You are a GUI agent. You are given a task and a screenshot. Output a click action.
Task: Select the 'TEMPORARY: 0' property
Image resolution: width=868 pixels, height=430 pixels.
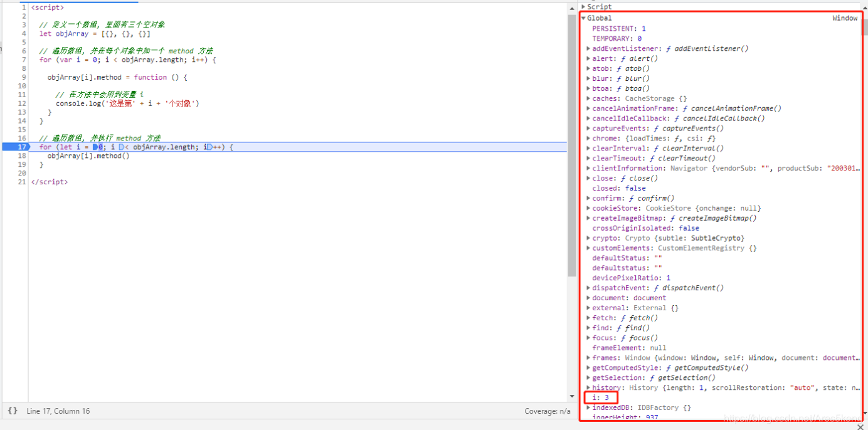[617, 38]
